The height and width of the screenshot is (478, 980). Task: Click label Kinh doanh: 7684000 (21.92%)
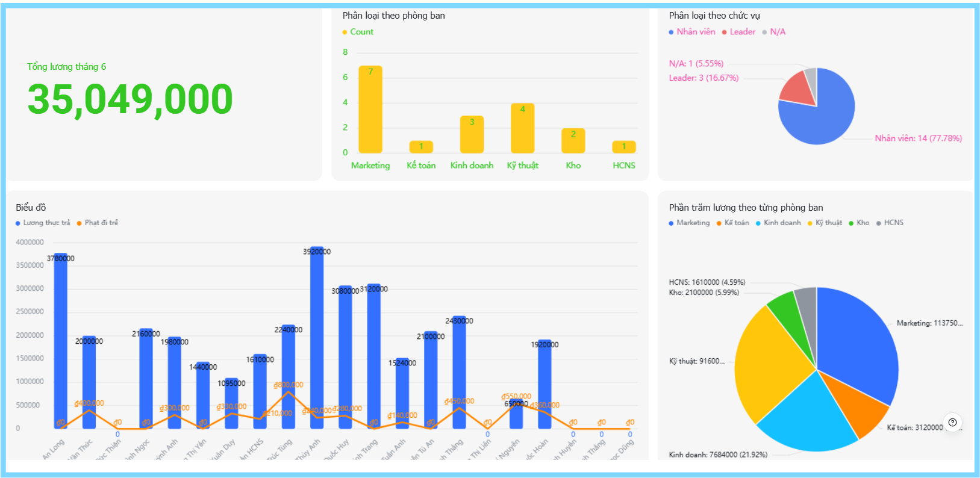718,455
